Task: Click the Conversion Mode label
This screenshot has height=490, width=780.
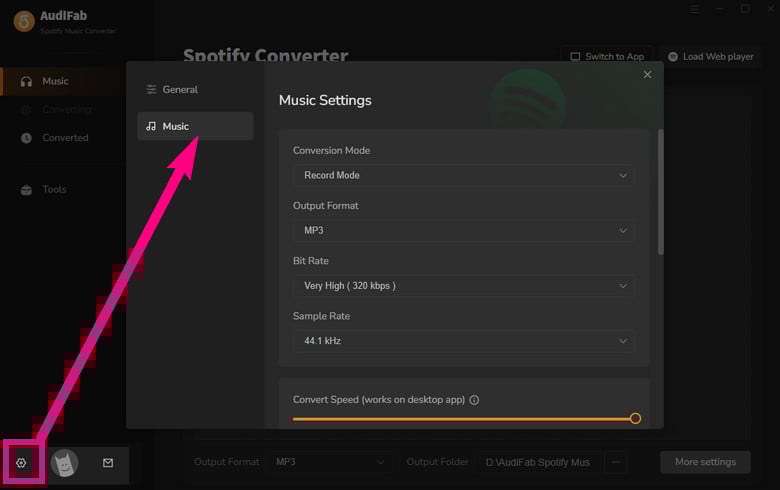Action: (331, 150)
